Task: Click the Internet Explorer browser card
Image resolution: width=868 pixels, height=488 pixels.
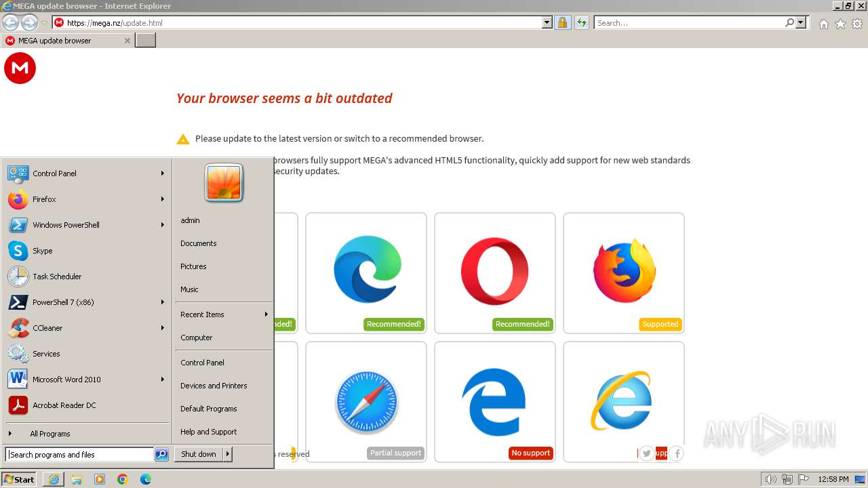Action: [624, 402]
